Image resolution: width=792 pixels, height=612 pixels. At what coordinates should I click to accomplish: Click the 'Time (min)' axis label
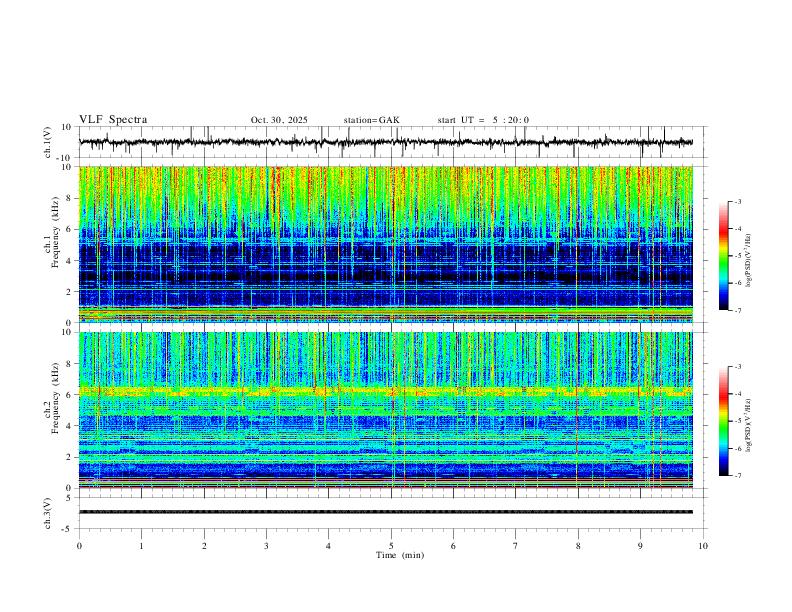400,555
